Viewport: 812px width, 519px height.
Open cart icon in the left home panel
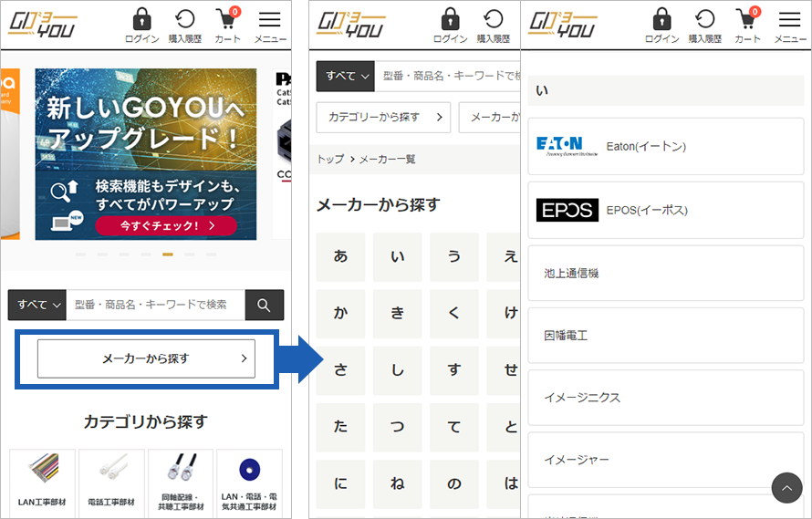pos(228,25)
